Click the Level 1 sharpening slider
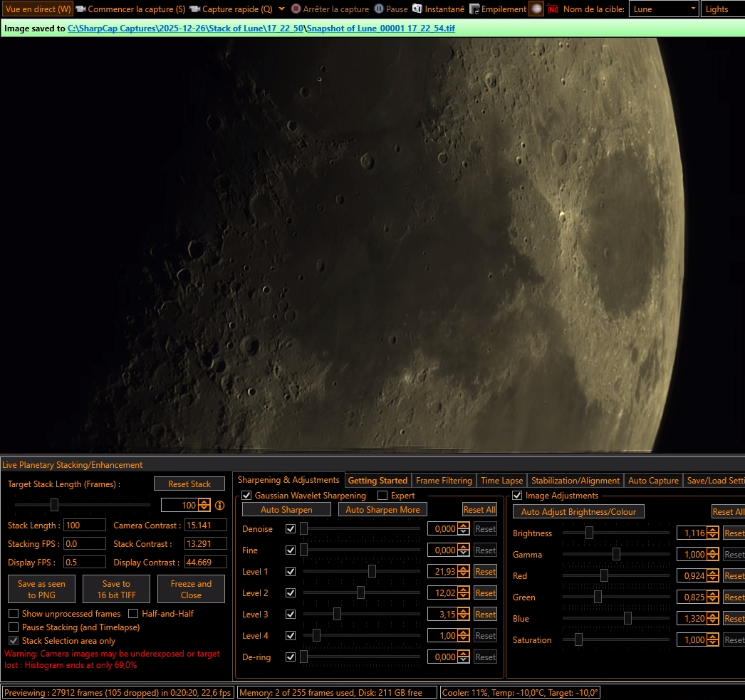Screen dimensions: 745x700 tap(362, 571)
